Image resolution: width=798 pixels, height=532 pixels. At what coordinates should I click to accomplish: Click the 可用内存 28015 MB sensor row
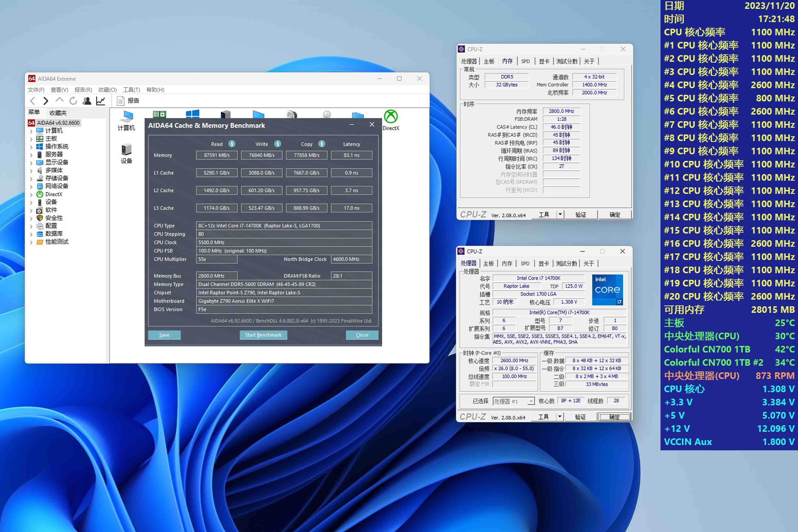pyautogui.click(x=729, y=309)
